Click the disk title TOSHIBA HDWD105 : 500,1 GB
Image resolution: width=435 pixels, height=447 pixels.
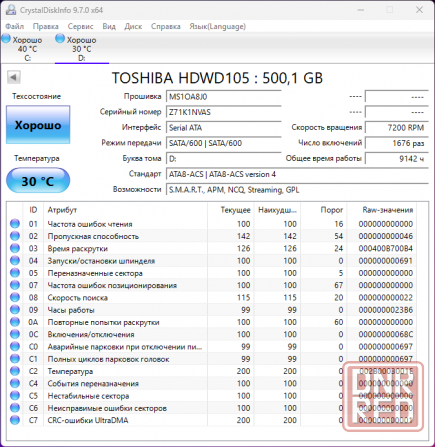(x=217, y=78)
